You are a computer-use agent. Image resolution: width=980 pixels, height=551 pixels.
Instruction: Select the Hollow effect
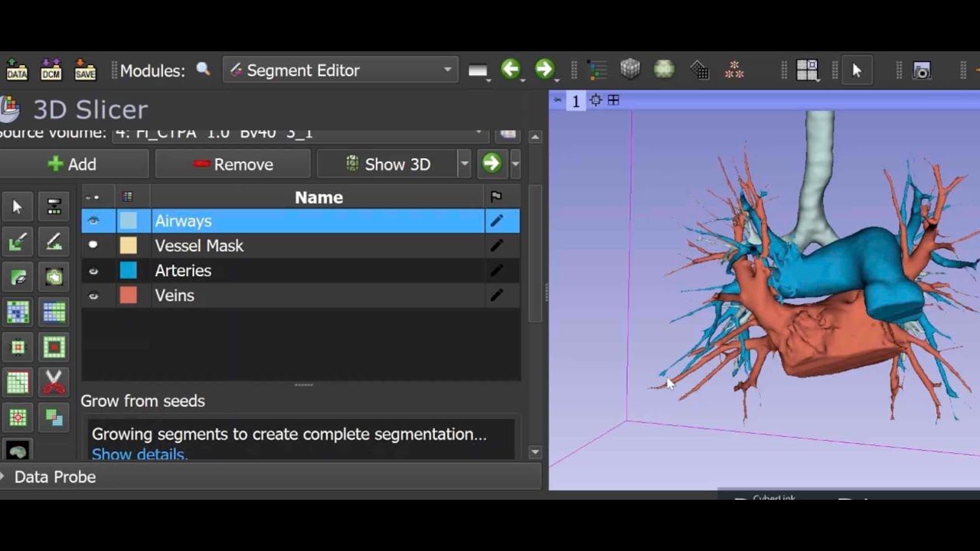pos(54,347)
